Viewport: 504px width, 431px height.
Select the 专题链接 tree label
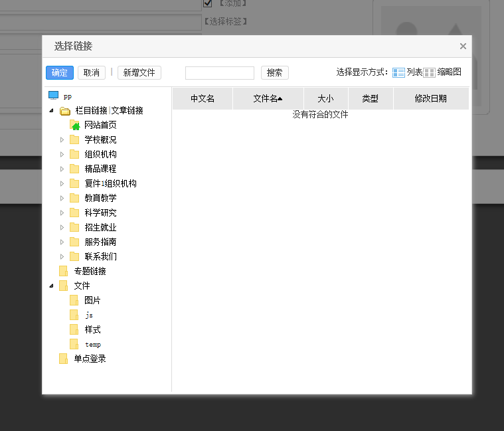(90, 271)
